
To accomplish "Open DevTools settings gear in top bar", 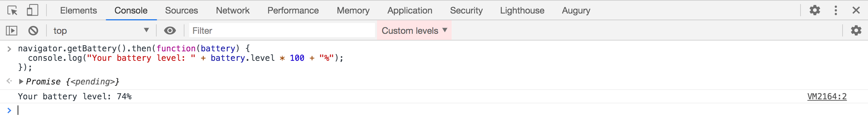I will [x=815, y=10].
